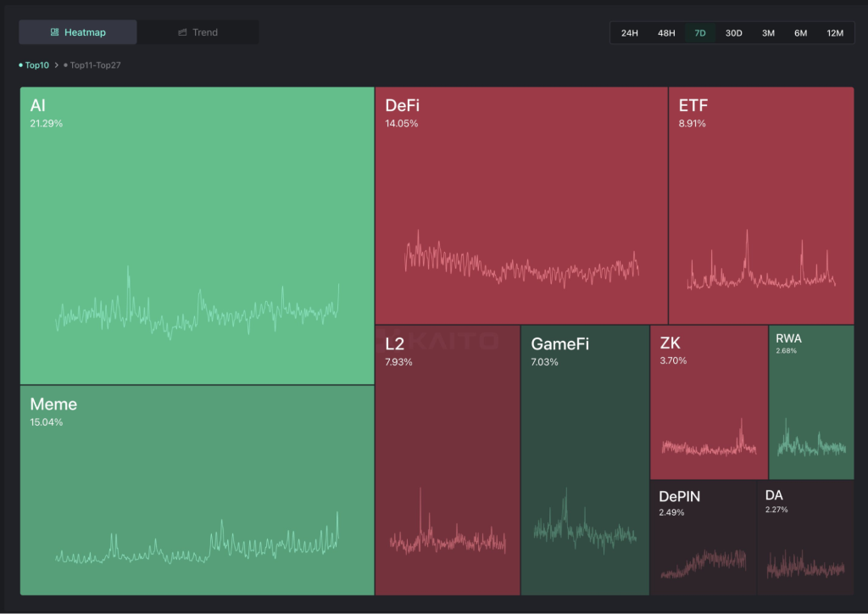Screen dimensions: 868x614
Task: Select the DeFi heatmap tile
Action: [520, 187]
